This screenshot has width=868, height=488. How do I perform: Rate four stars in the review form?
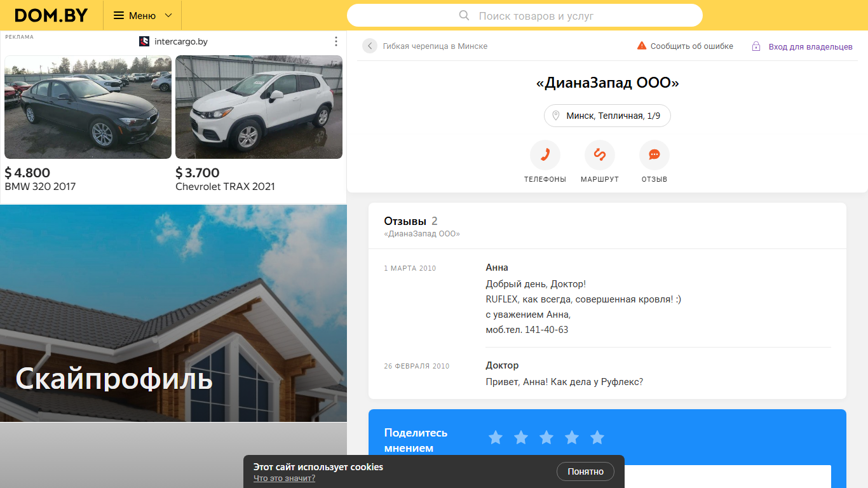[x=572, y=437]
